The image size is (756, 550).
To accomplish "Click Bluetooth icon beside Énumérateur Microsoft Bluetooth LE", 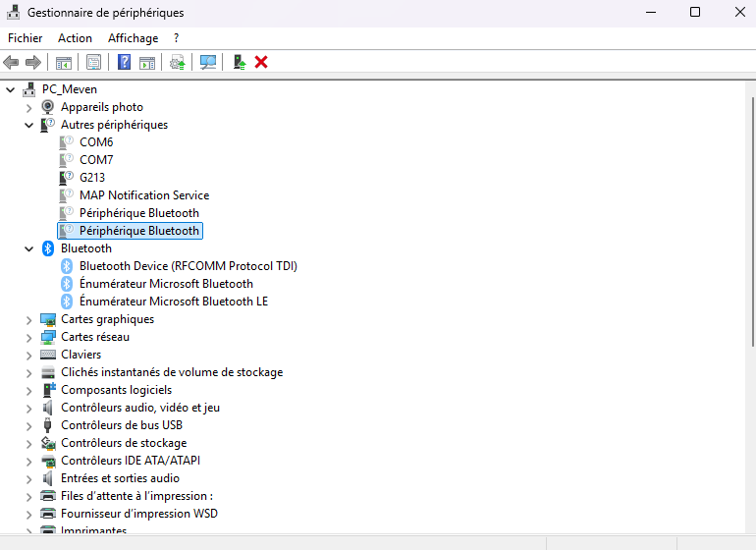I will [67, 302].
